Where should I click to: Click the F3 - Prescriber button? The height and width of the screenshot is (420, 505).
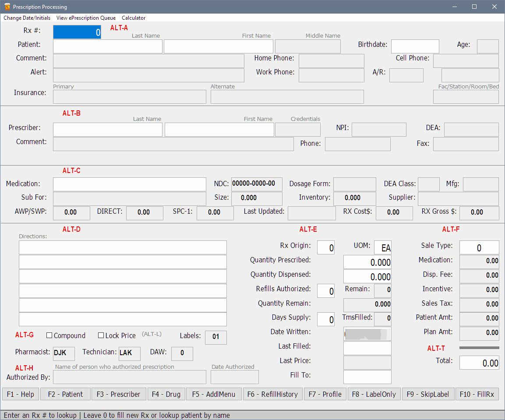click(119, 394)
